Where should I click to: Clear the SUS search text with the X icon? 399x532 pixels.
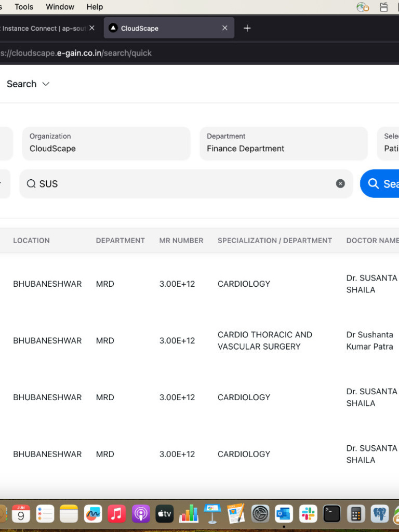tap(340, 183)
